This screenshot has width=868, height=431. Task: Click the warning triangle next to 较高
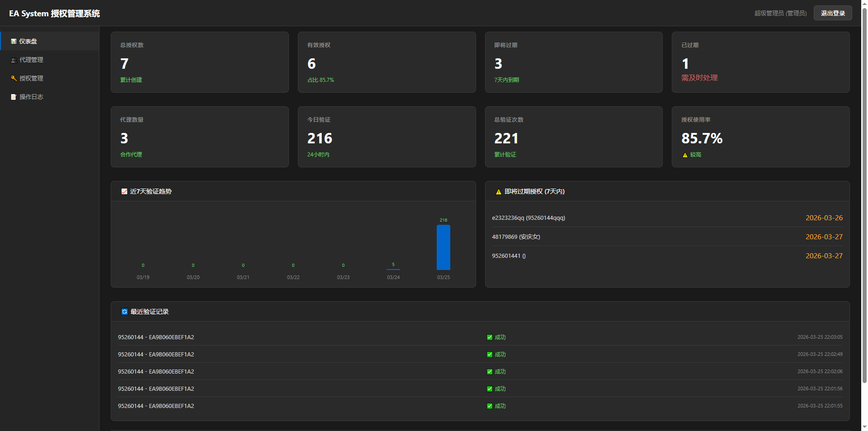coord(685,155)
